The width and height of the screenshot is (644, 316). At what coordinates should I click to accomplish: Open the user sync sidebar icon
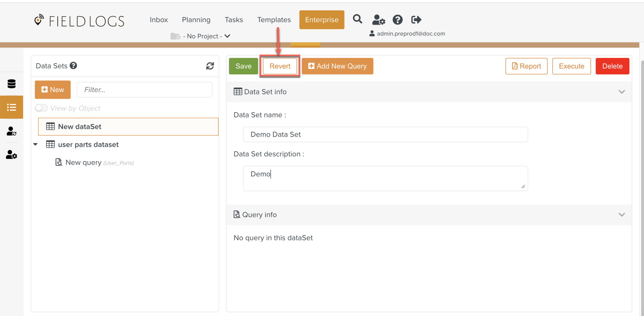point(12,131)
